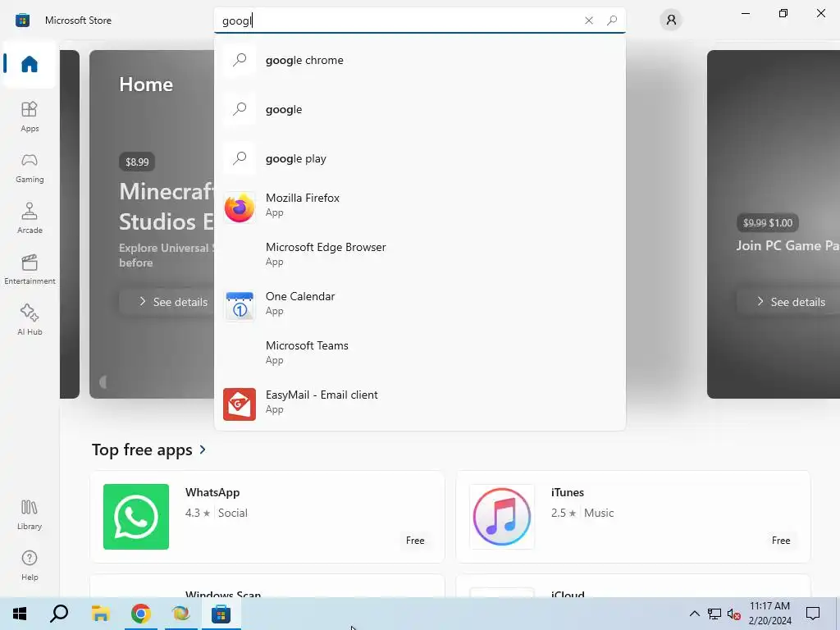Open the Top free apps heading
Image resolution: width=840 pixels, height=630 pixels.
coord(142,450)
